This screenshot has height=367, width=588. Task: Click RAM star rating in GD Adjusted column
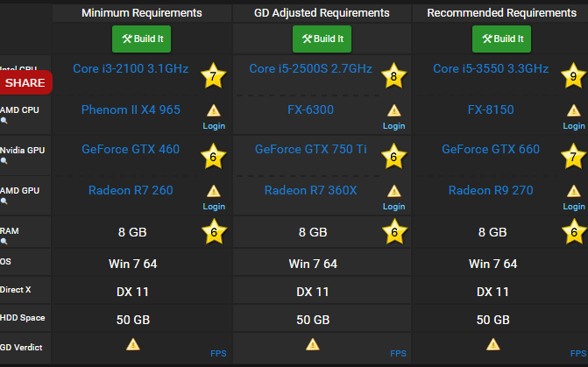pyautogui.click(x=394, y=231)
